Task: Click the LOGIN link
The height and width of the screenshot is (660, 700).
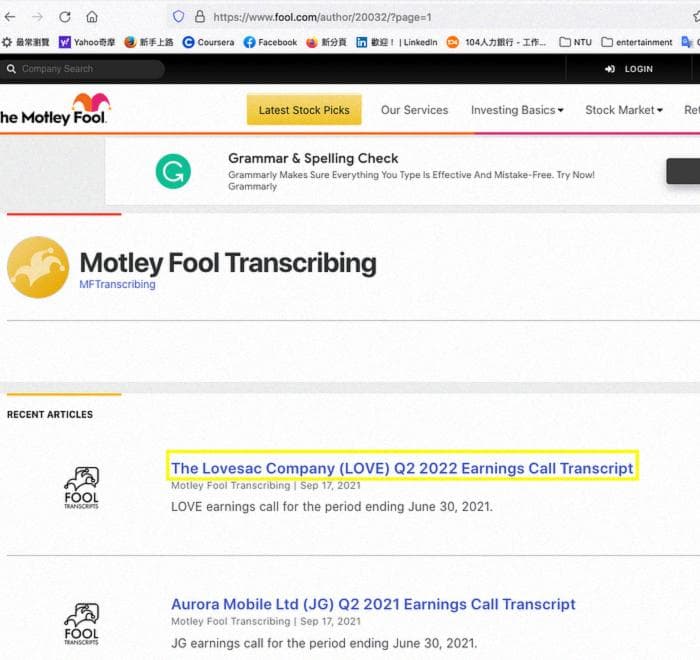Action: point(629,69)
